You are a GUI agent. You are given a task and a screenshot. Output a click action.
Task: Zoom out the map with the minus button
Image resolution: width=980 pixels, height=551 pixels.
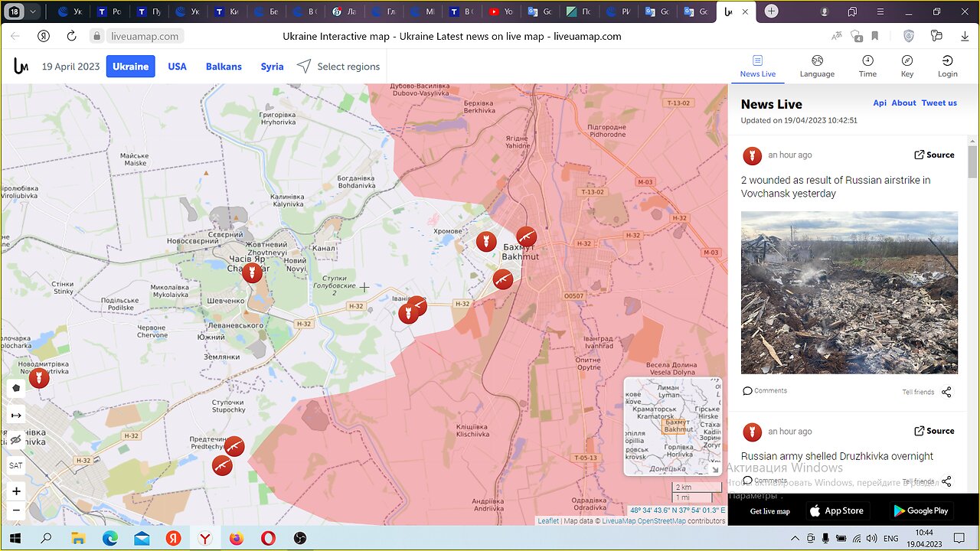(x=16, y=510)
